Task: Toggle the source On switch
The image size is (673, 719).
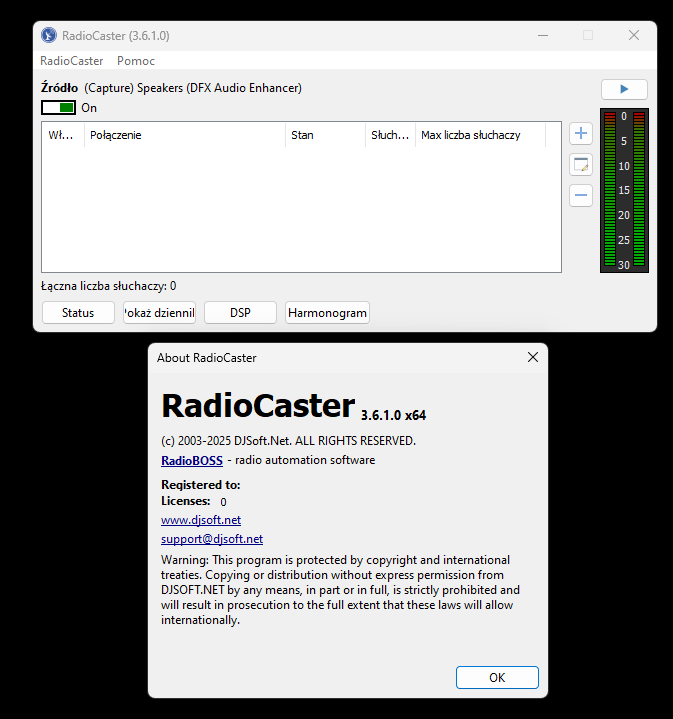Action: (58, 108)
